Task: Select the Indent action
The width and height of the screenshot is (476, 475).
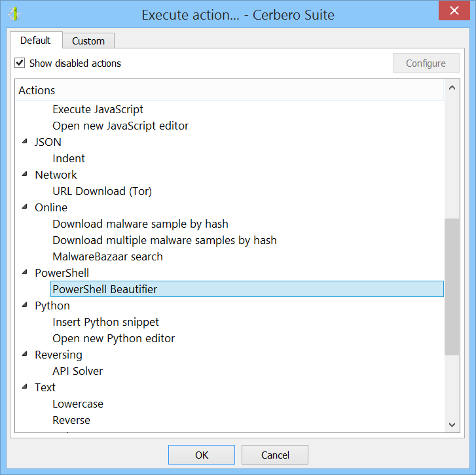Action: [x=69, y=158]
